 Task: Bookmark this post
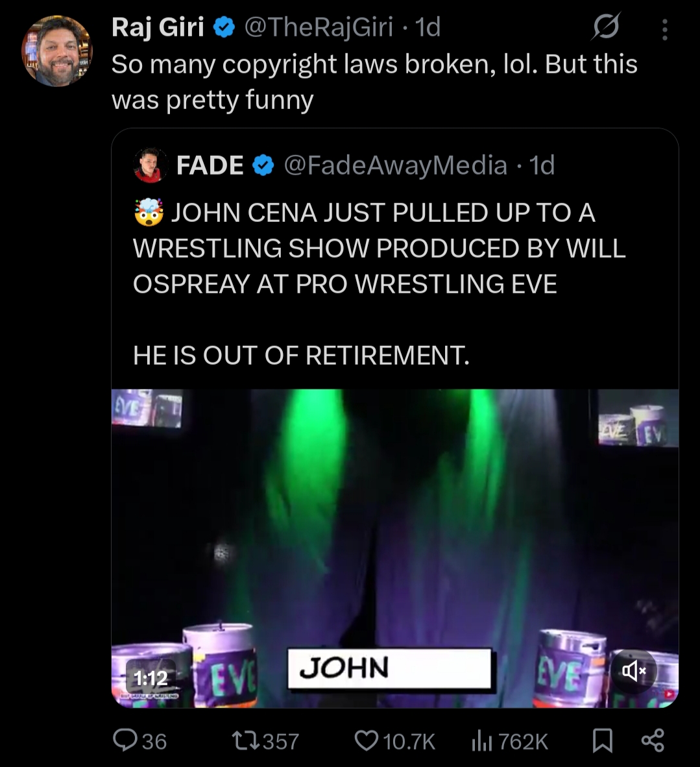pos(602,740)
